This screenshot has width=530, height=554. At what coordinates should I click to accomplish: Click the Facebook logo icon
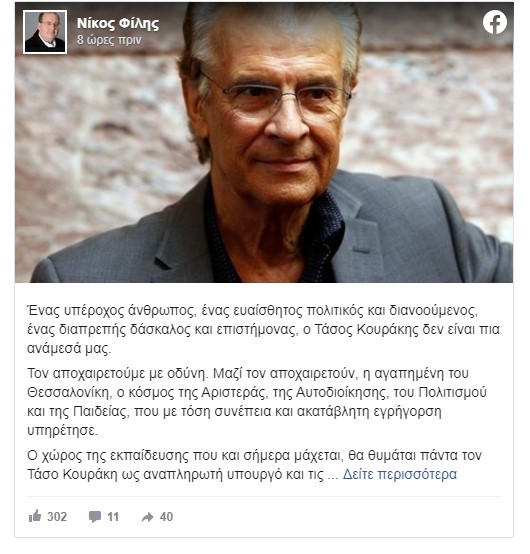(495, 22)
